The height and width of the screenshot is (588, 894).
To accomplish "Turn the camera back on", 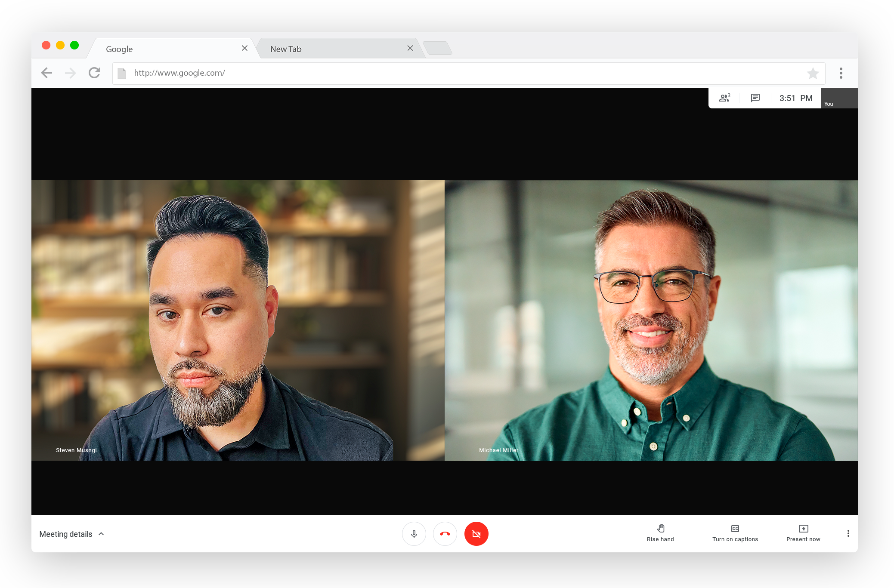I will pos(476,534).
